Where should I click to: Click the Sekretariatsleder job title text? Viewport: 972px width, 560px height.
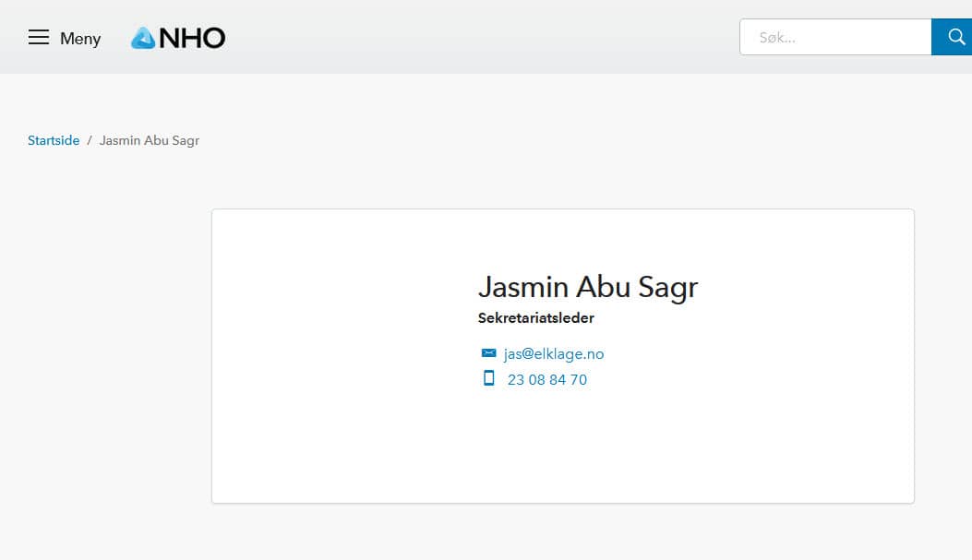pyautogui.click(x=536, y=317)
